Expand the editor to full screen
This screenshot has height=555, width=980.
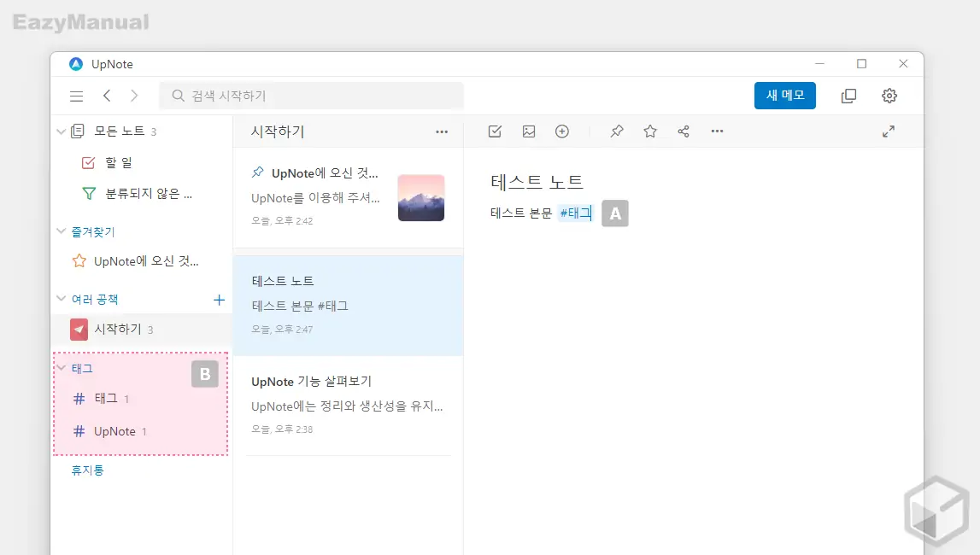pyautogui.click(x=888, y=131)
